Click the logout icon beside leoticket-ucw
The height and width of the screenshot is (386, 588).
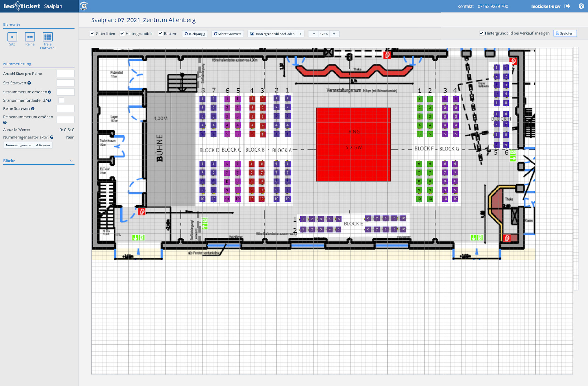pyautogui.click(x=567, y=6)
